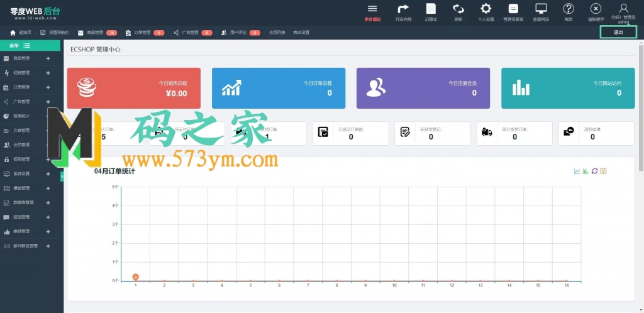Open the 记事本 notepad icon
This screenshot has width=644, height=313.
tap(431, 9)
